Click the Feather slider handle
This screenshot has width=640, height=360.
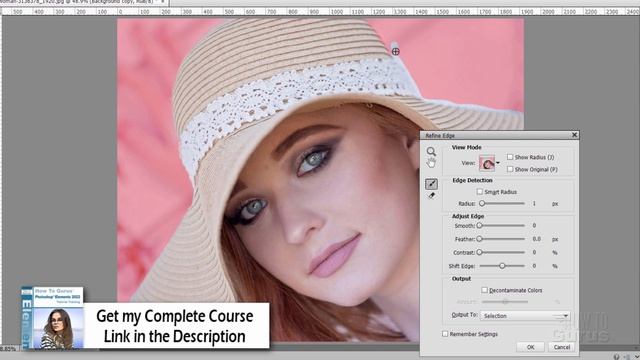click(x=480, y=239)
